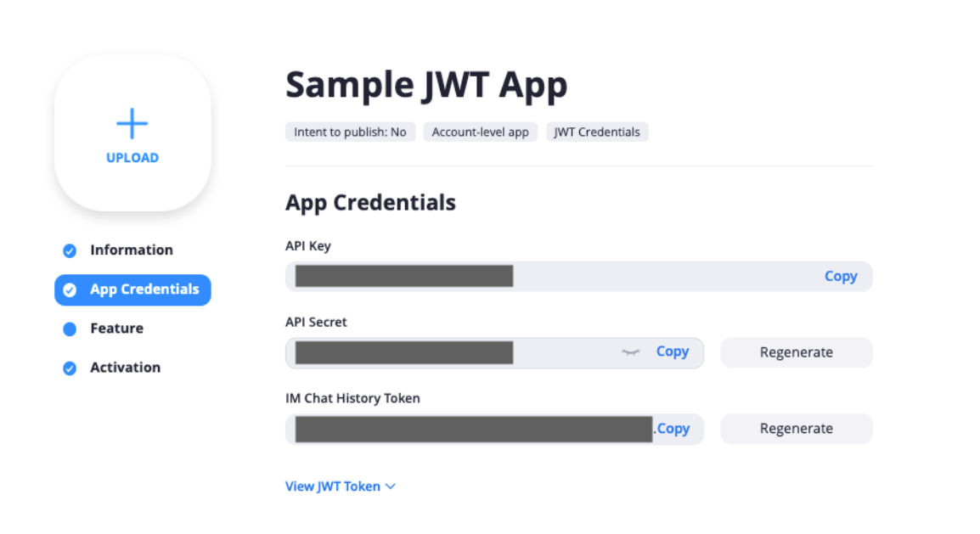Click the Feature step circle icon
The width and height of the screenshot is (980, 534).
(70, 329)
